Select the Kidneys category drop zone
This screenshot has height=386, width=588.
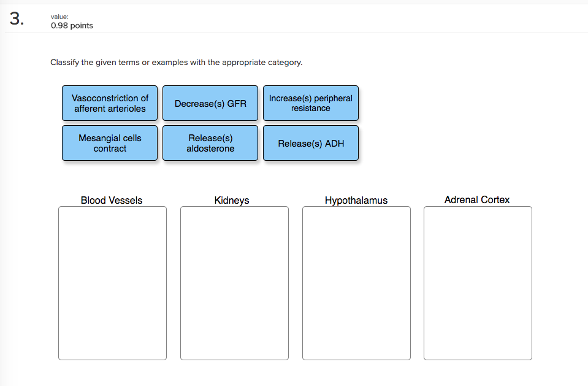click(x=234, y=282)
